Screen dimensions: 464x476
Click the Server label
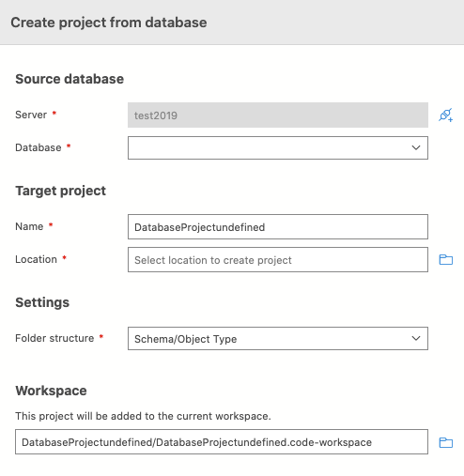pyautogui.click(x=31, y=115)
